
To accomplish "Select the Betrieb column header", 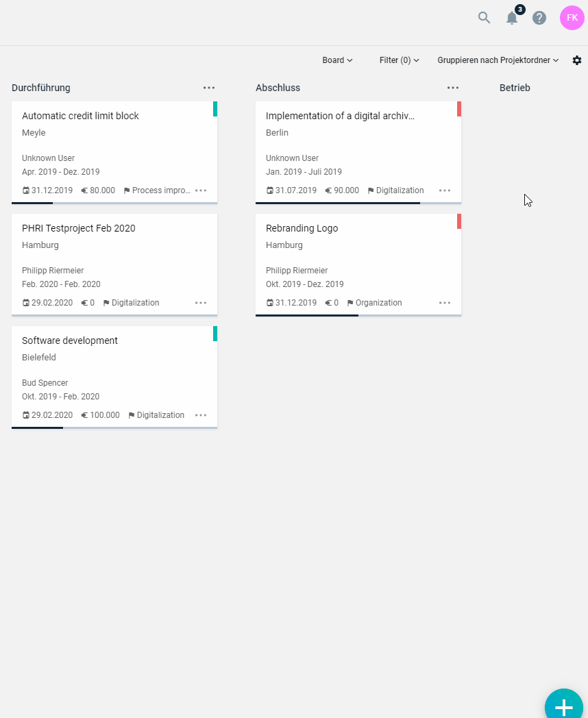I will point(515,88).
